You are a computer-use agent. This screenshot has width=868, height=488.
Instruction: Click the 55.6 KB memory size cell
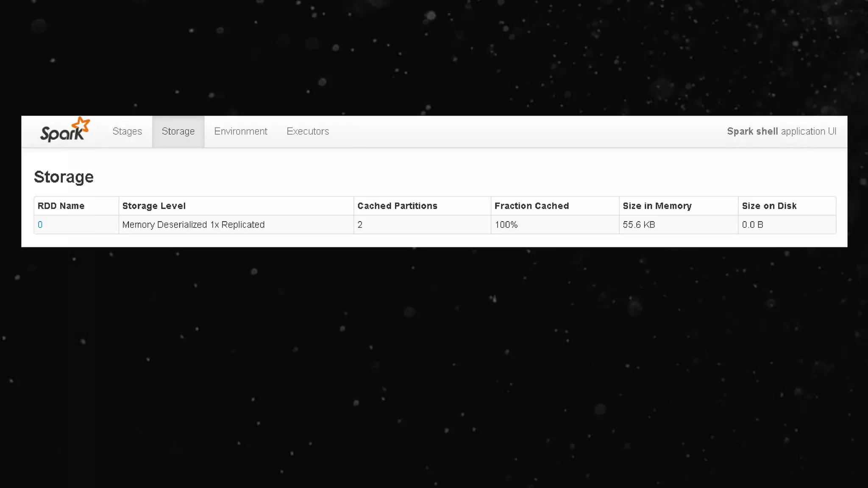(x=639, y=225)
